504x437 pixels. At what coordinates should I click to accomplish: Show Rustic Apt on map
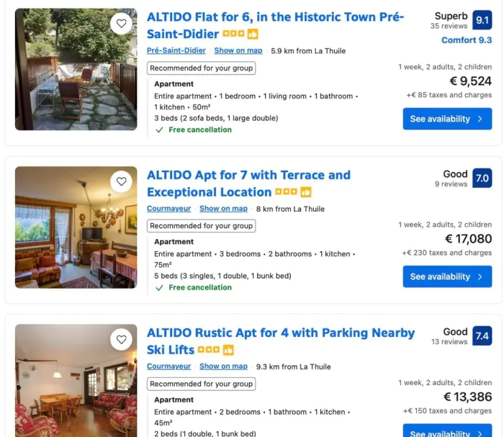point(223,366)
